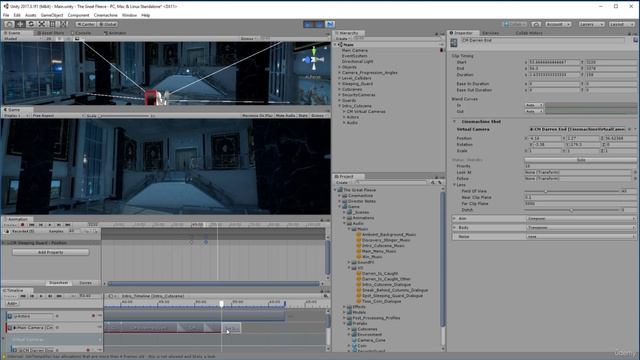
Task: Jump to first keyframe in Animation window
Action: tap(31, 225)
